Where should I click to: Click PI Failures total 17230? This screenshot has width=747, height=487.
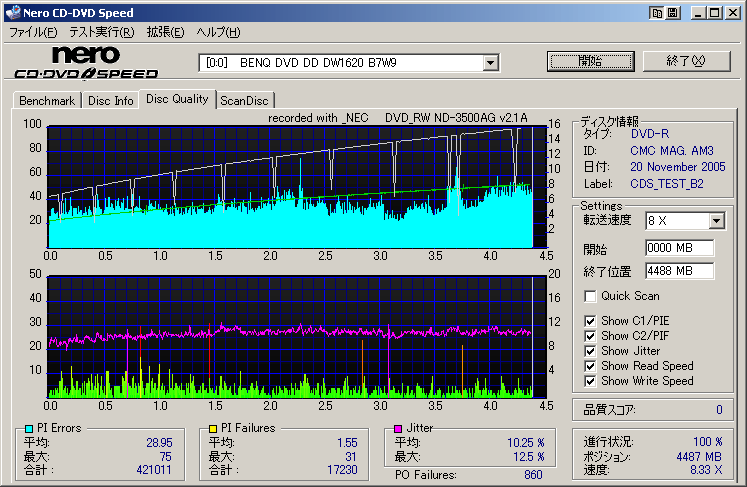tap(342, 470)
